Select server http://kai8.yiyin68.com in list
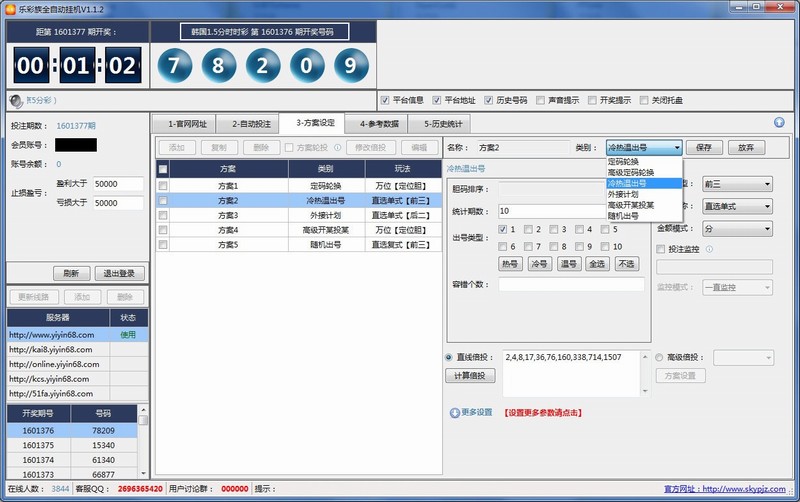Image resolution: width=800 pixels, height=502 pixels. click(x=58, y=350)
